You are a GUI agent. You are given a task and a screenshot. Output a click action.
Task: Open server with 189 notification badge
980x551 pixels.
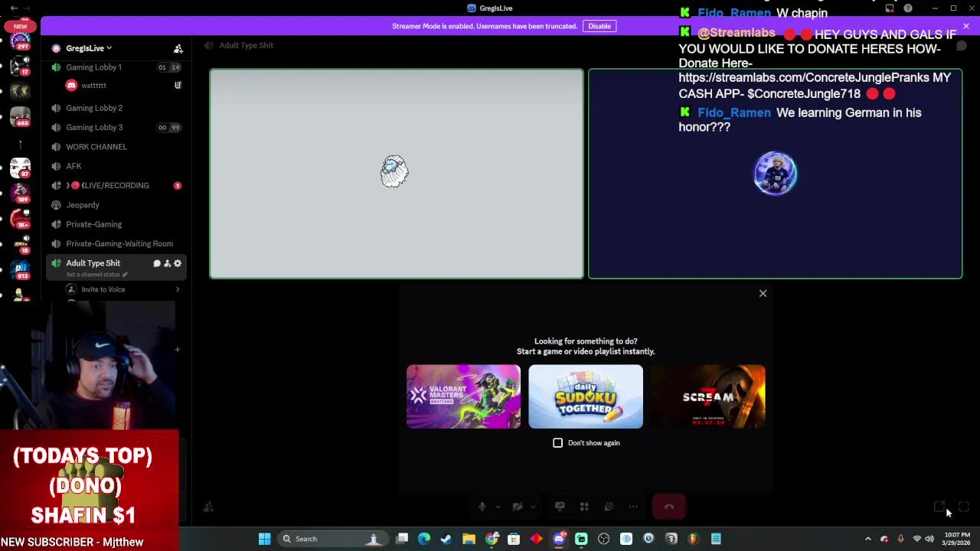coord(20,193)
